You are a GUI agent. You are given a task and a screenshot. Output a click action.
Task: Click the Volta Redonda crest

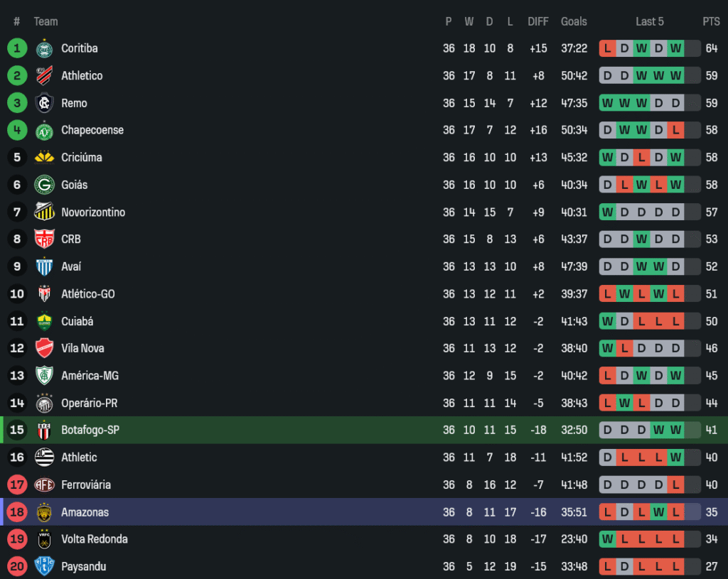[44, 539]
